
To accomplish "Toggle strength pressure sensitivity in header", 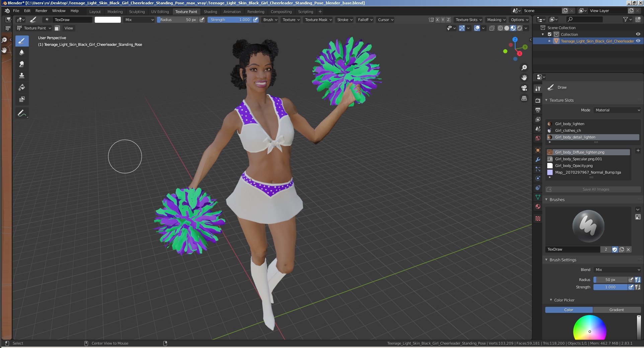I will tap(255, 20).
